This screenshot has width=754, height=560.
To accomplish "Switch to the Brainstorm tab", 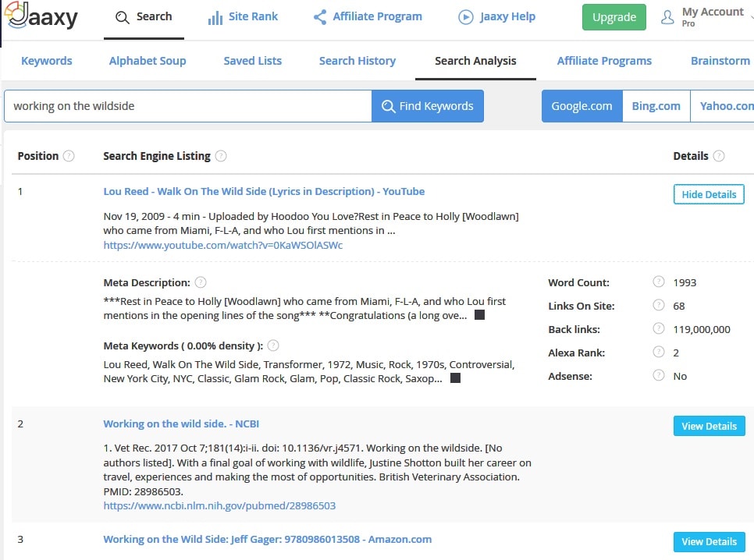I will pyautogui.click(x=720, y=61).
